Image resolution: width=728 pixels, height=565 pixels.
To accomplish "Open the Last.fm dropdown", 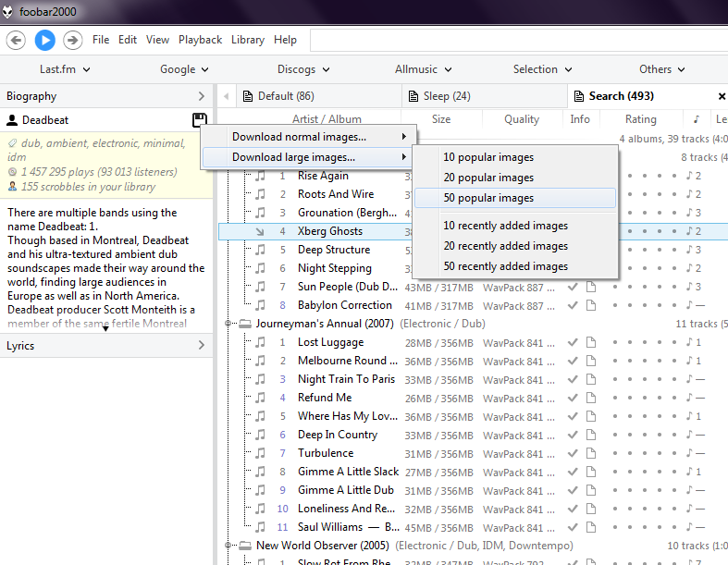I will tap(64, 69).
